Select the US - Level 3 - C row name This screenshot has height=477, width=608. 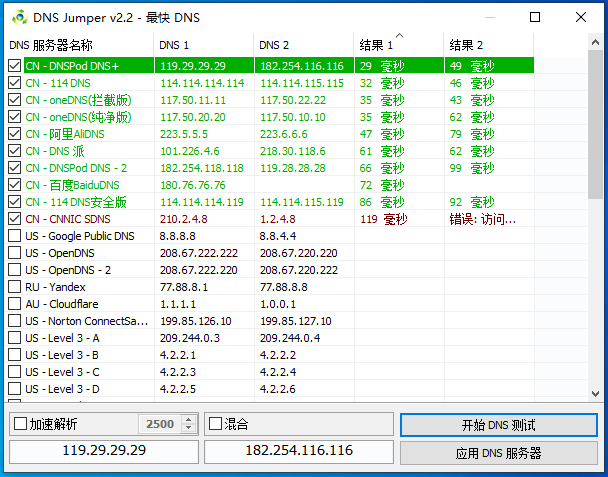(x=62, y=372)
